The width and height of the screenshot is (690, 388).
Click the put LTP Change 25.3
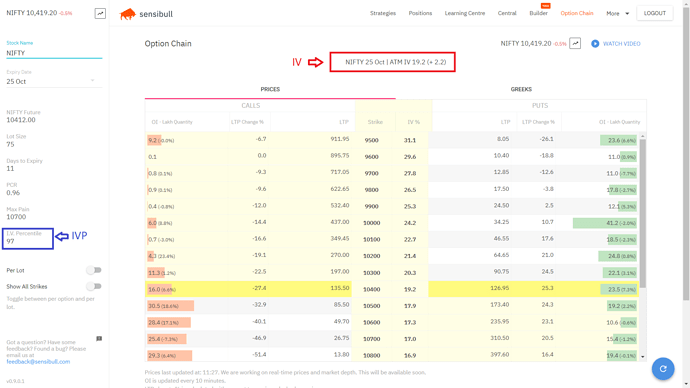click(x=547, y=288)
